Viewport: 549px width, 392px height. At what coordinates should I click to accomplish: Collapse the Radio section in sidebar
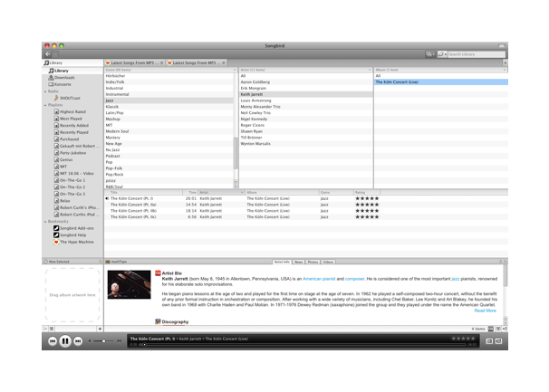[45, 91]
